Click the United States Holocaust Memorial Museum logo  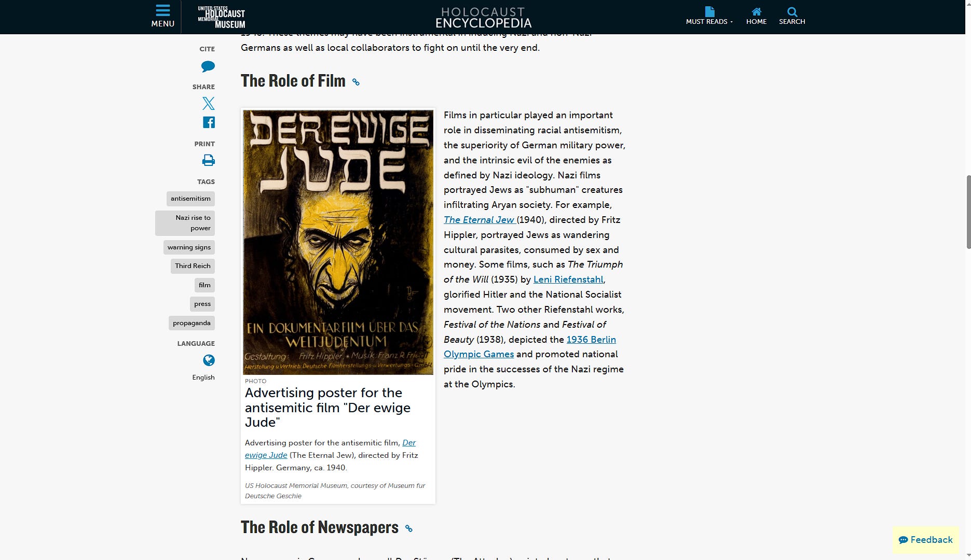222,17
